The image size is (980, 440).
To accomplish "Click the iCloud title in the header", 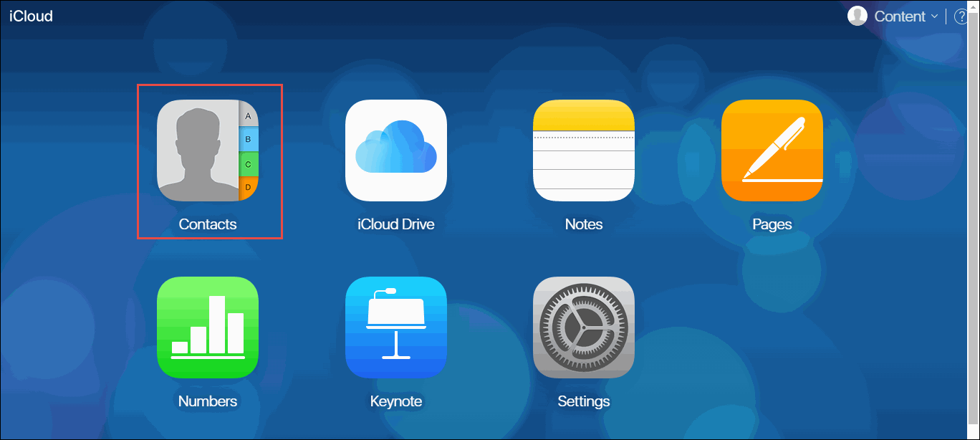I will [31, 16].
